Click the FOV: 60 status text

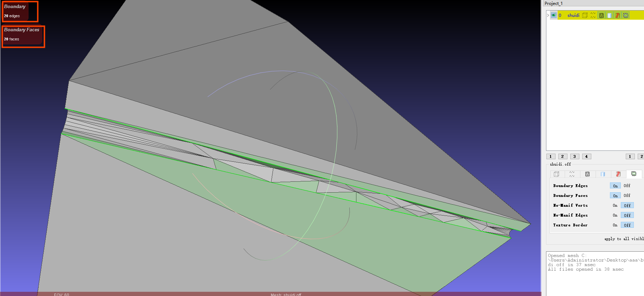(61, 295)
